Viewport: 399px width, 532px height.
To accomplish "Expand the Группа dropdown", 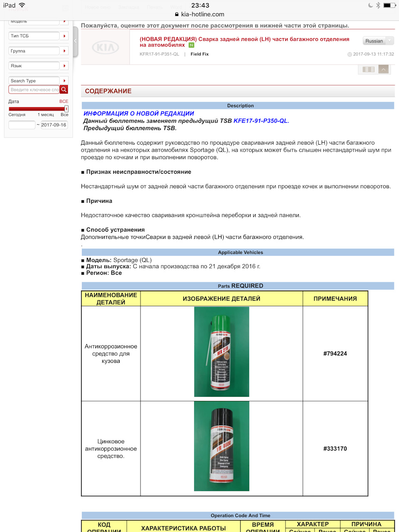I will 39,51.
